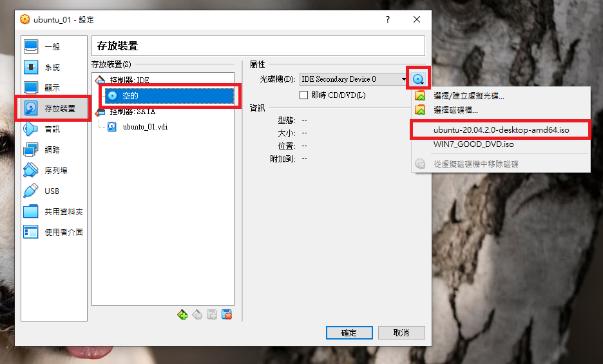Select the ubuntu_01.vdi disk item
Viewport: 603px width, 364px height.
pyautogui.click(x=145, y=127)
